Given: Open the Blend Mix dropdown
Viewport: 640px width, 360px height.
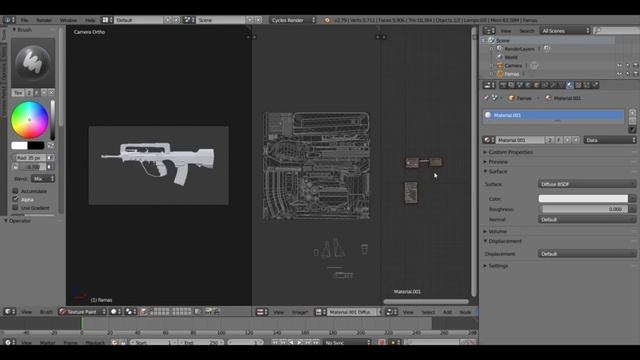Looking at the screenshot, I should (43, 179).
